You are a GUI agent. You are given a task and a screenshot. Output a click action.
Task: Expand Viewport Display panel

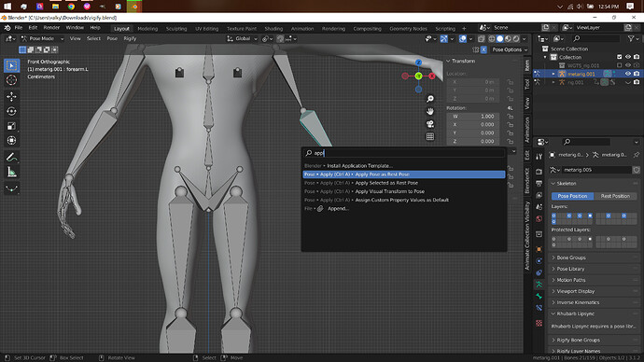(575, 291)
